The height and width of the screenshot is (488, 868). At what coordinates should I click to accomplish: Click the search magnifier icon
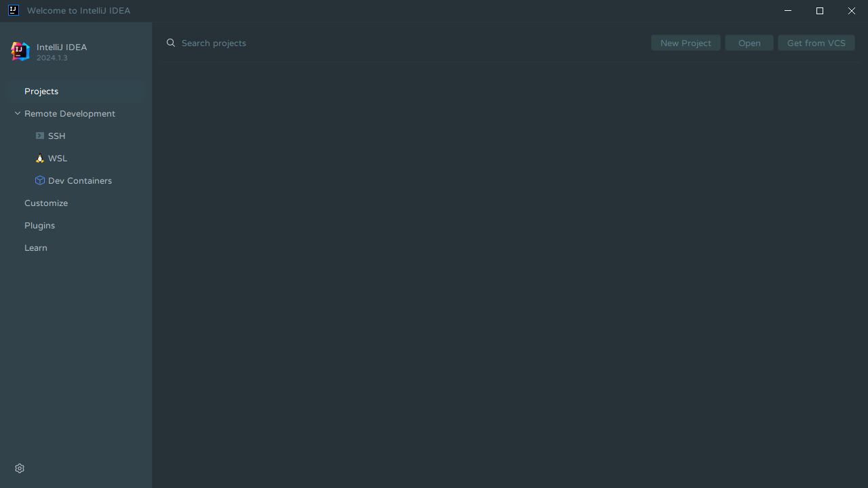coord(171,43)
